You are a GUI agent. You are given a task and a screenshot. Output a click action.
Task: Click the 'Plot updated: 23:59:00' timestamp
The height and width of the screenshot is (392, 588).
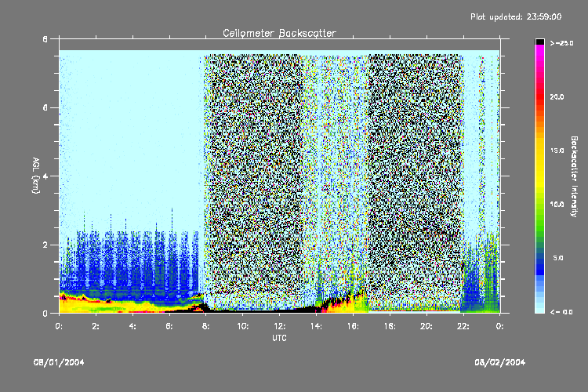(x=516, y=16)
